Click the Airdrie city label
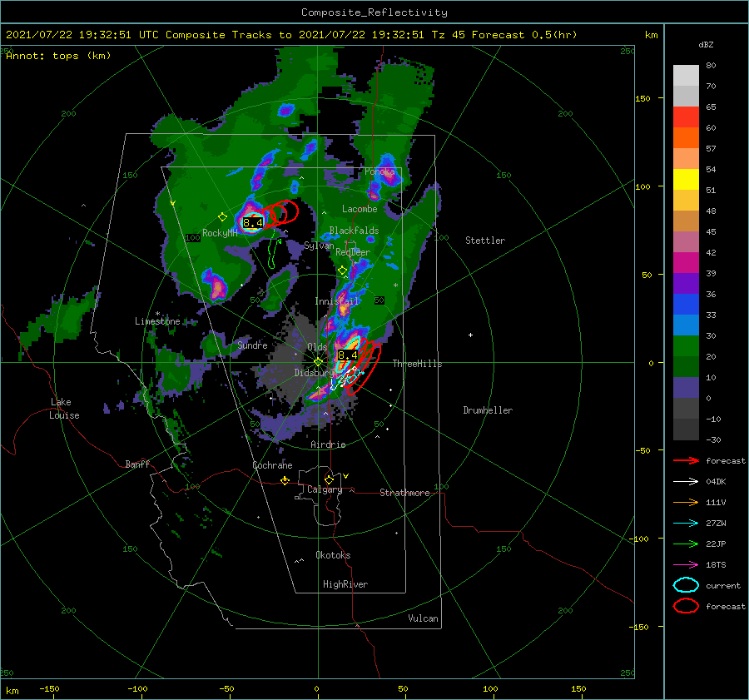 point(328,444)
